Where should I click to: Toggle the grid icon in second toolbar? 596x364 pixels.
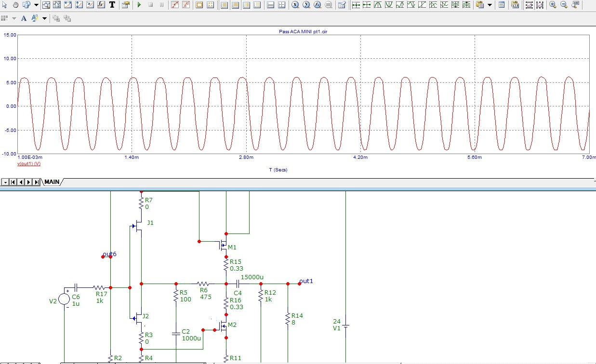[x=4, y=18]
